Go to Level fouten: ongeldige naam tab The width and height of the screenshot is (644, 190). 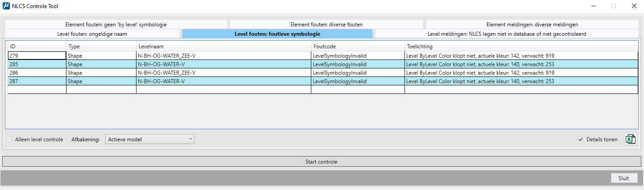(92, 34)
